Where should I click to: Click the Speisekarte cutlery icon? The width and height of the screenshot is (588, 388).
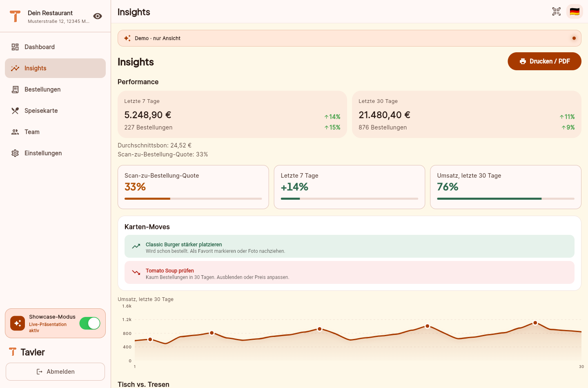15,111
